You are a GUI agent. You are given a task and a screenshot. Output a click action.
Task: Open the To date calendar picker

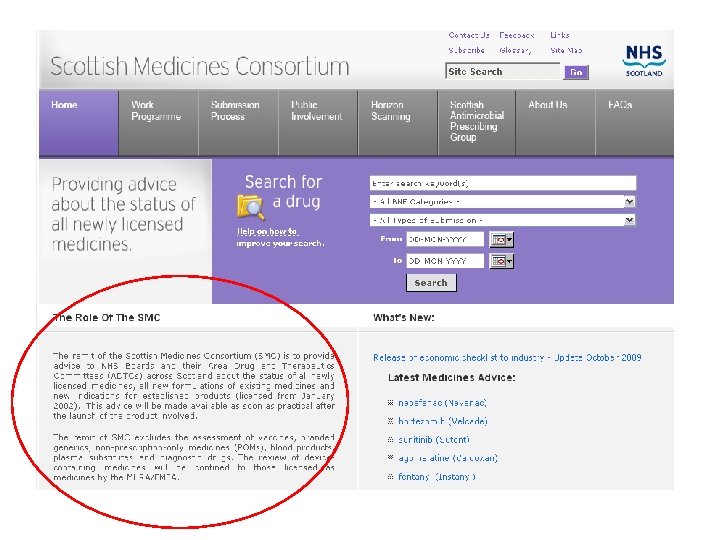[x=501, y=261]
